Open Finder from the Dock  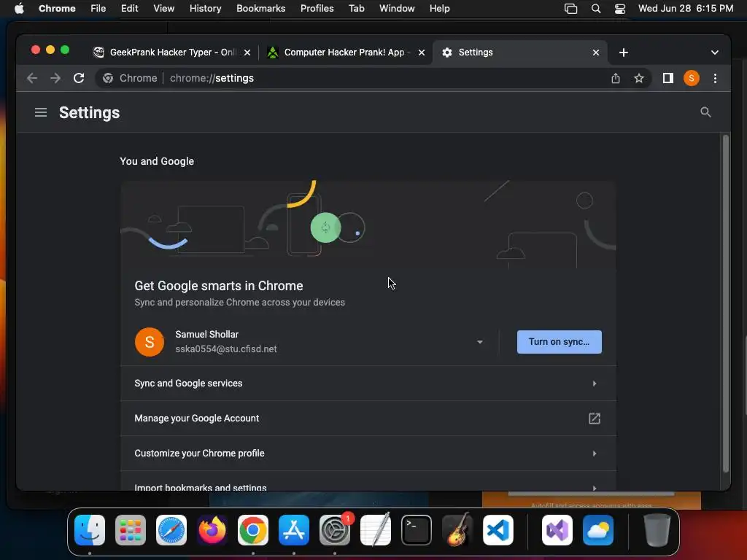90,530
